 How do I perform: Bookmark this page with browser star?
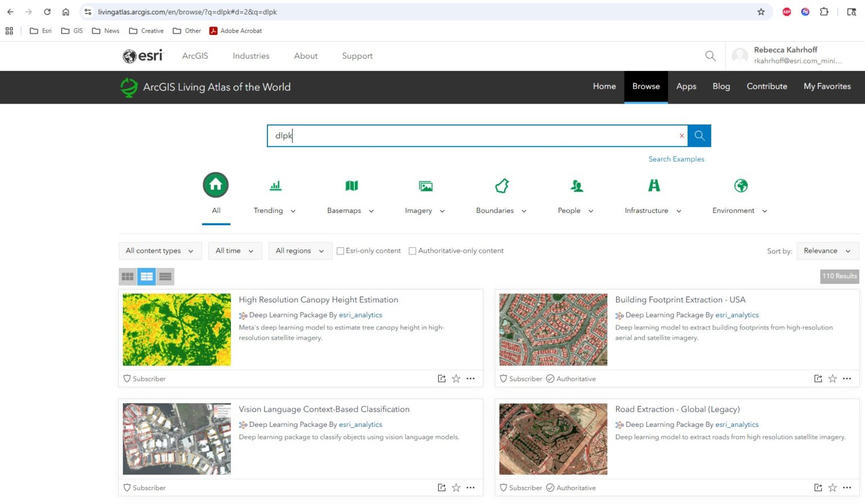pyautogui.click(x=761, y=12)
